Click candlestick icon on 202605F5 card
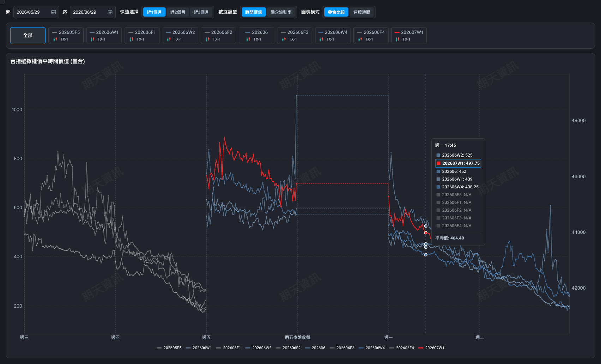The width and height of the screenshot is (601, 364). 55,39
